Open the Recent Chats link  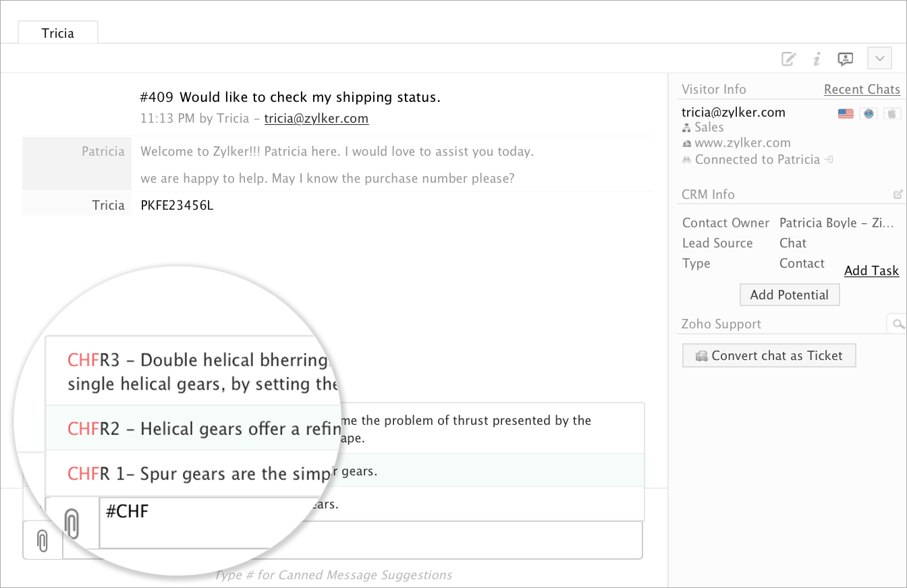[x=862, y=90]
